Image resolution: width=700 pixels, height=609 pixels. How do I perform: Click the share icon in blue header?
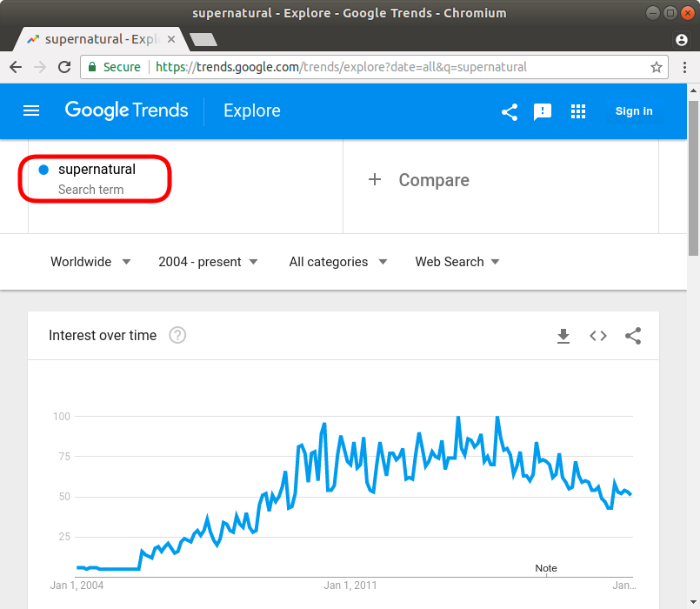coord(510,111)
